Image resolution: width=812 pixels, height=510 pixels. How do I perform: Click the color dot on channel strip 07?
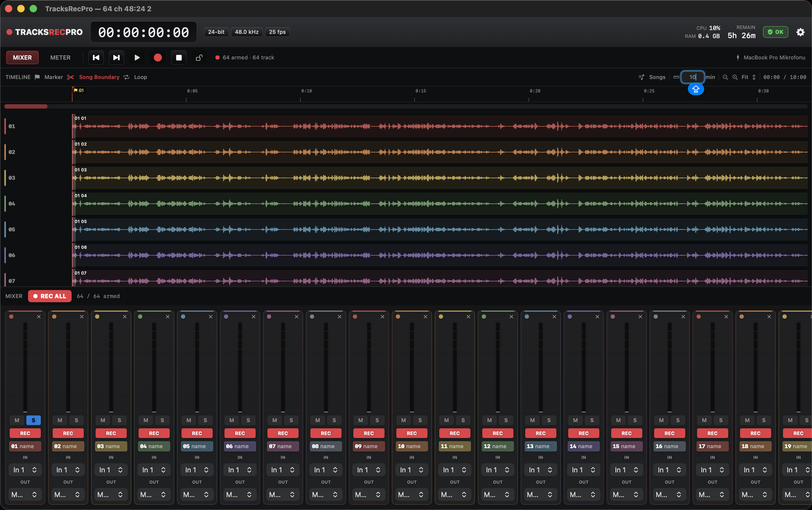[x=269, y=317]
